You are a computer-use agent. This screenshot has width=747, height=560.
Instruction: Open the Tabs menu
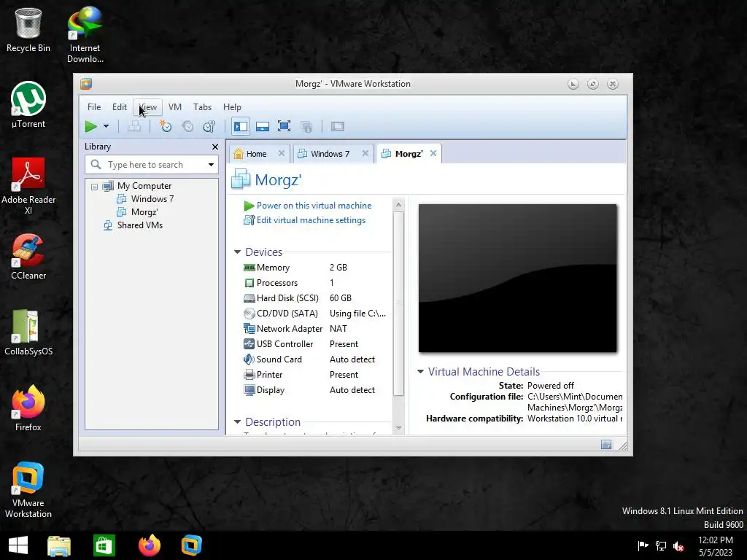(x=203, y=107)
